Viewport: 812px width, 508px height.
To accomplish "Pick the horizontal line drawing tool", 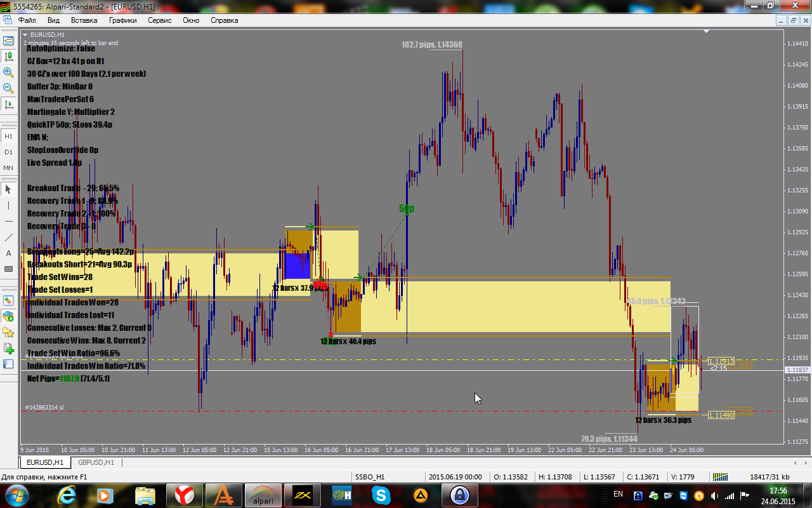I will point(8,221).
